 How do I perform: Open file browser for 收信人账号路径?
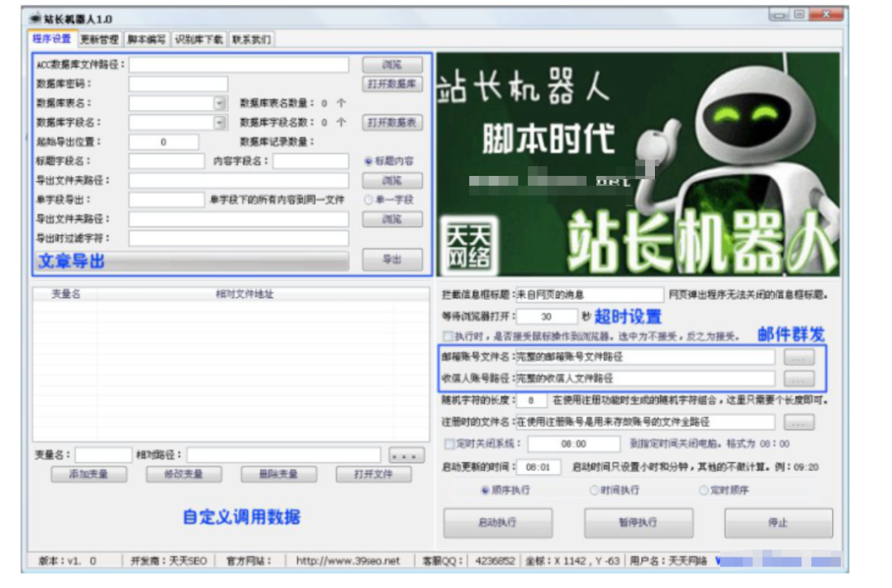tap(798, 379)
